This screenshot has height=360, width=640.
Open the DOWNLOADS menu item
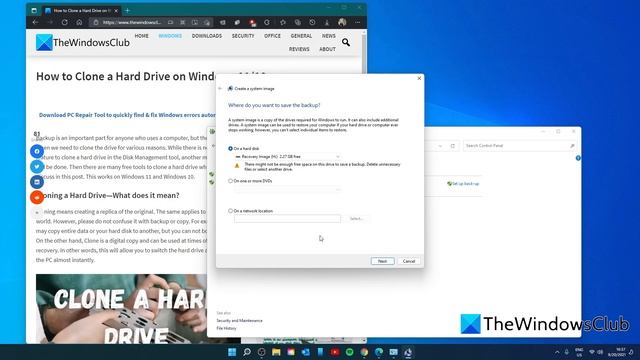207,36
